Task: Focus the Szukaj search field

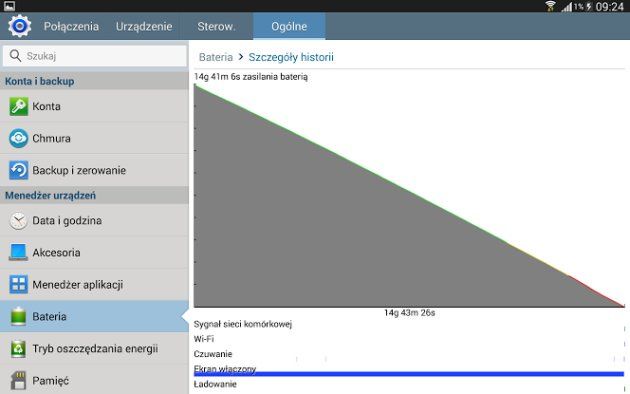Action: click(x=95, y=55)
